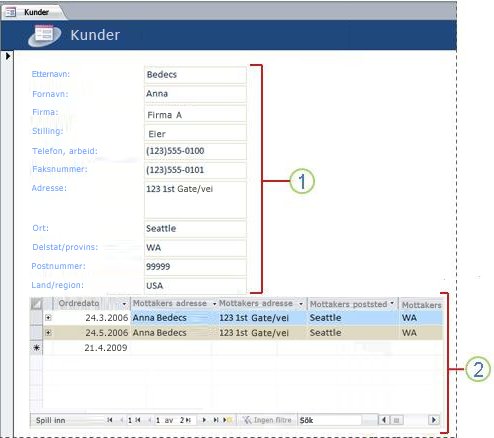
Task: Click the datasheet select-all corner box
Action: point(36,304)
